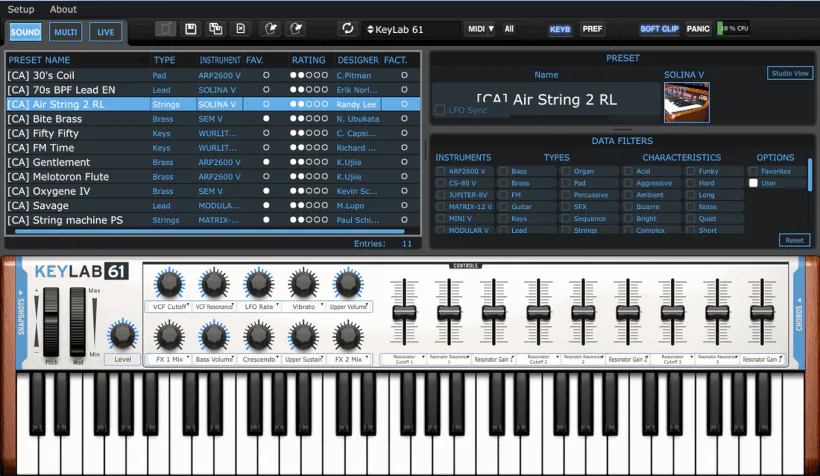Screen dimensions: 820x476
Task: Open the KeyLab 61 controller dropdown
Action: point(412,29)
